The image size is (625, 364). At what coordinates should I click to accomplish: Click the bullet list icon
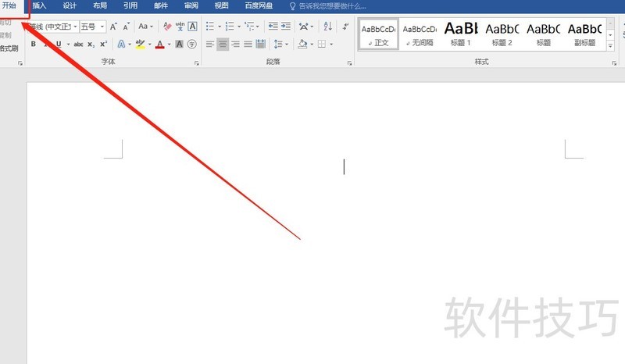click(x=210, y=27)
